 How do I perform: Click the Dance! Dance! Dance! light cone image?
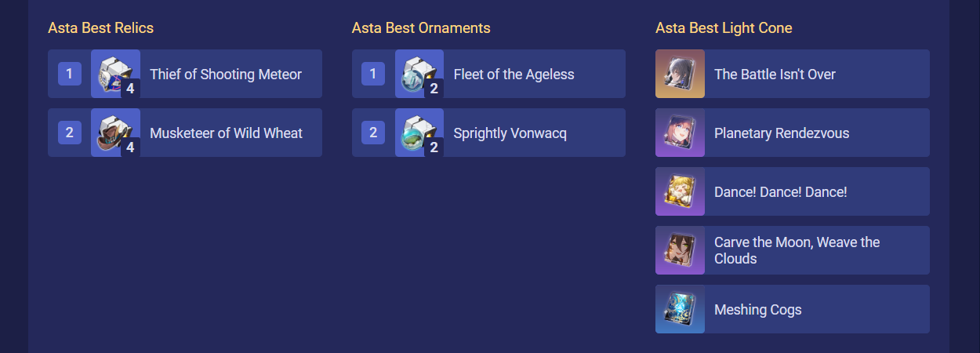click(680, 191)
